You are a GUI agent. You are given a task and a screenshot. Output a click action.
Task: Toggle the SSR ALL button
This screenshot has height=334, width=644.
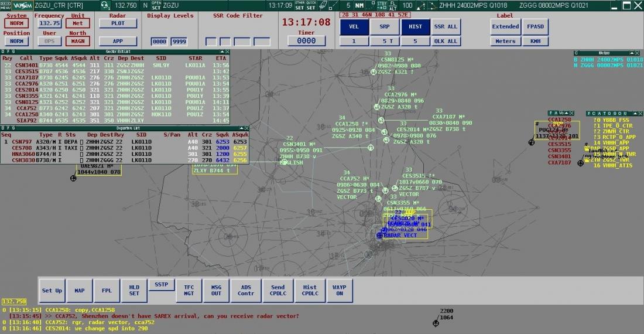point(446,27)
